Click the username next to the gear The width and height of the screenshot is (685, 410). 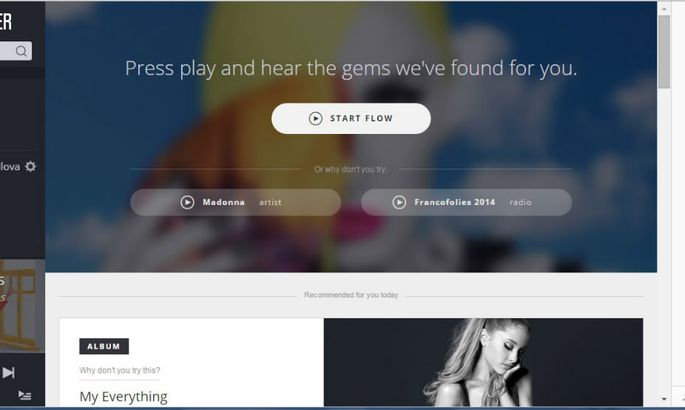(10, 166)
